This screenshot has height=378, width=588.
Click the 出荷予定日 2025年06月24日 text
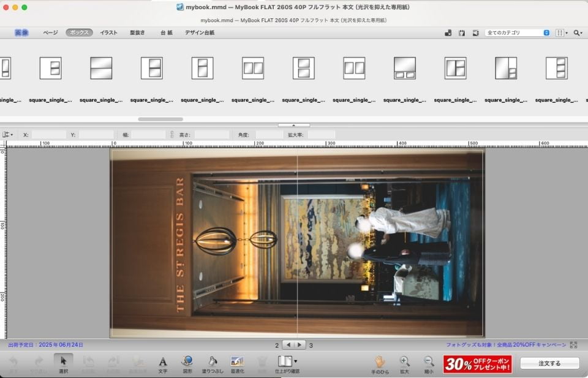(46, 345)
